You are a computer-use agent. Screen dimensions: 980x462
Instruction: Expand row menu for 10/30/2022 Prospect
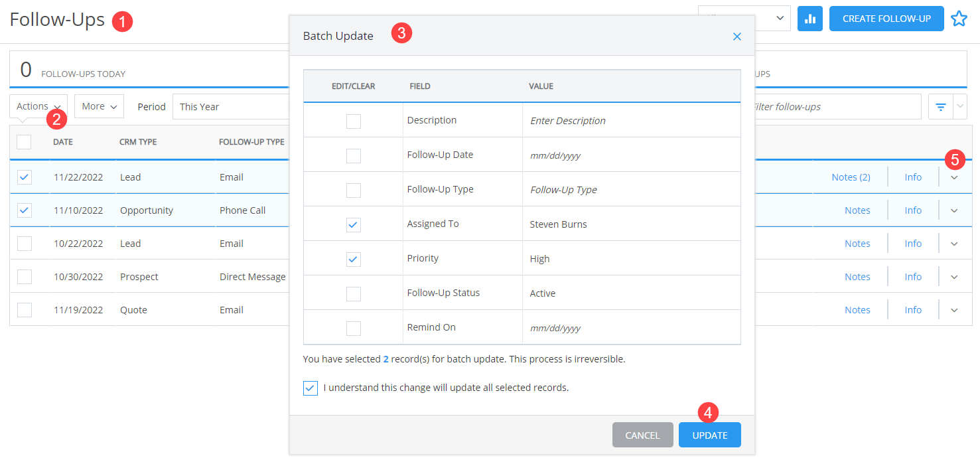(x=954, y=277)
